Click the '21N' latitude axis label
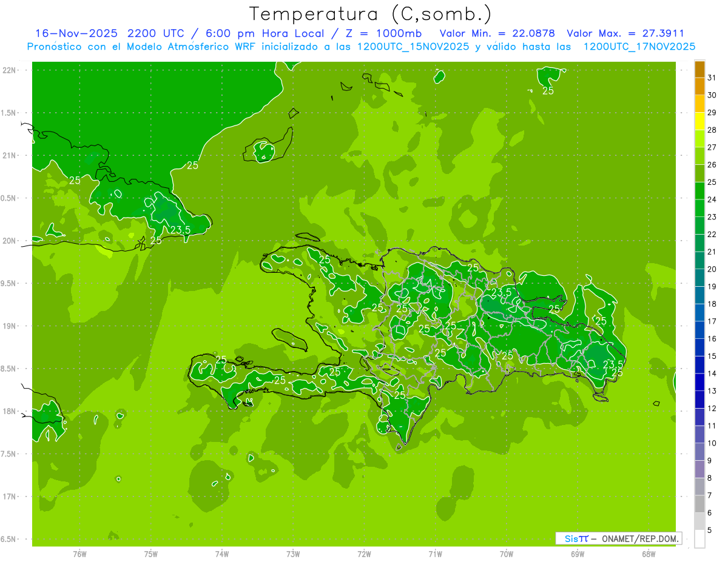Viewport: 728px width, 562px height. pos(9,156)
